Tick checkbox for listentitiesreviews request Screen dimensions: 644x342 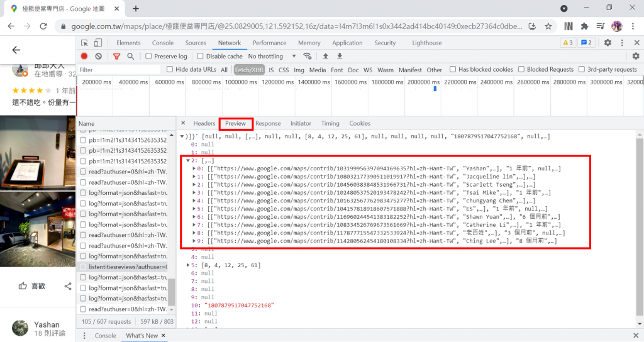click(83, 267)
